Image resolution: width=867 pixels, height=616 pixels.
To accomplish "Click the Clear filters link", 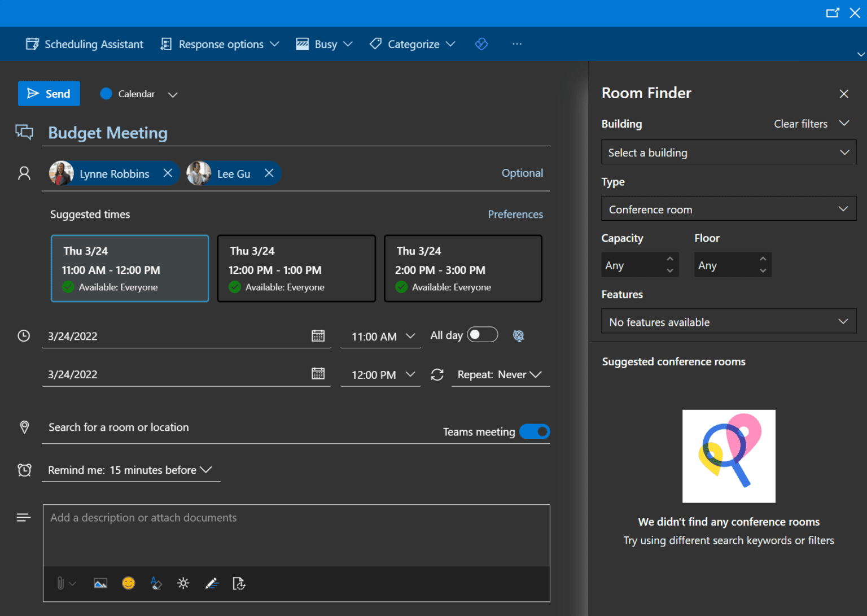I will [800, 124].
